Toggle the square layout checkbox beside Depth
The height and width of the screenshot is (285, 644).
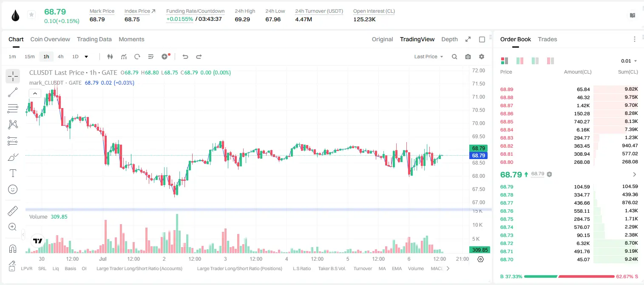point(482,39)
